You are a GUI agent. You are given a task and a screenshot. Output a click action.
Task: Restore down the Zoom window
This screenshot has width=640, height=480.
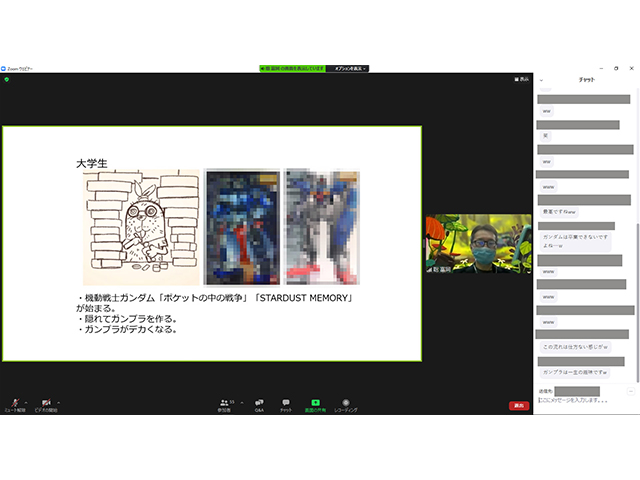coord(616,69)
